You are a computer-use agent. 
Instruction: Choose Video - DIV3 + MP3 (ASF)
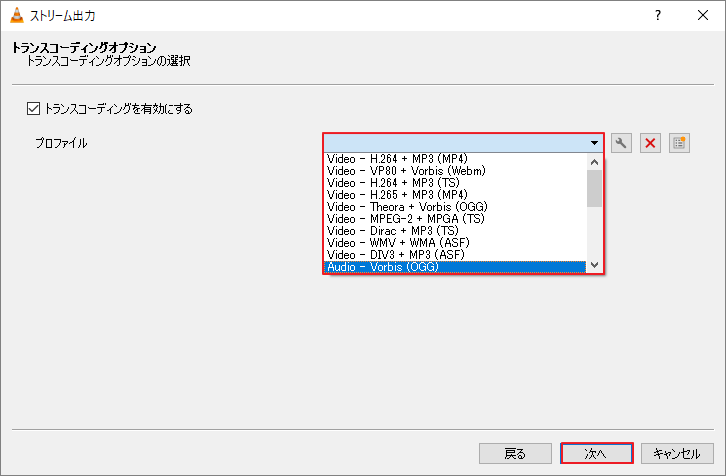pyautogui.click(x=455, y=255)
